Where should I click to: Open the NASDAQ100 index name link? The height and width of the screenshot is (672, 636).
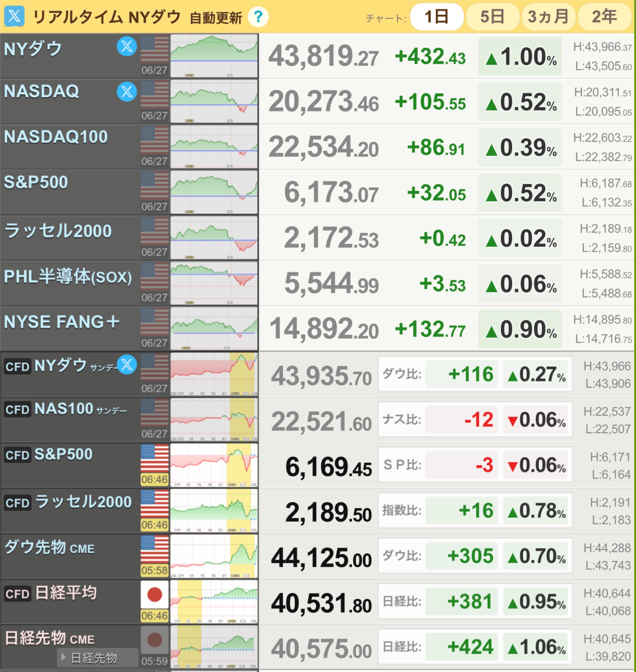(56, 137)
